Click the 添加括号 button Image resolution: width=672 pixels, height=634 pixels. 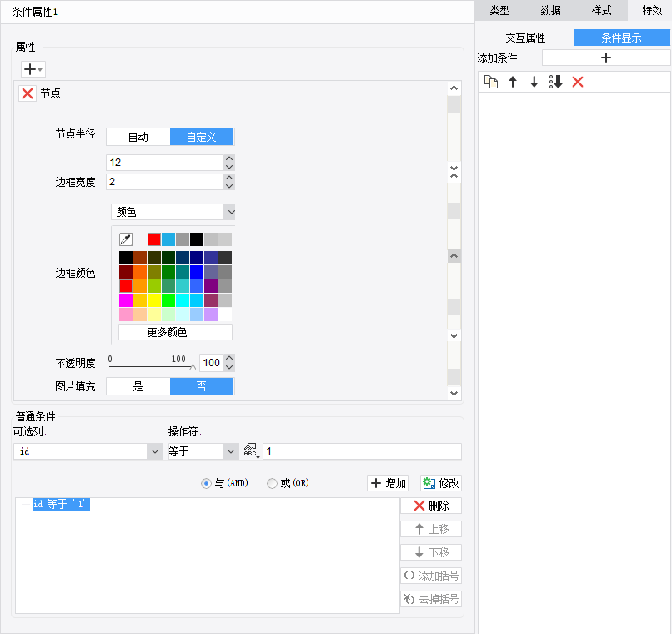[x=431, y=576]
